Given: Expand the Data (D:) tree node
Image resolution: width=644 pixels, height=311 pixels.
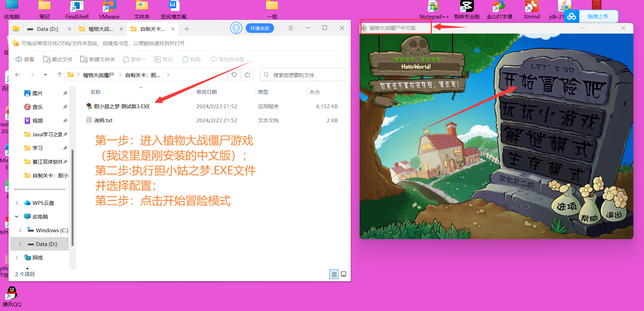Looking at the screenshot, I should (20, 244).
